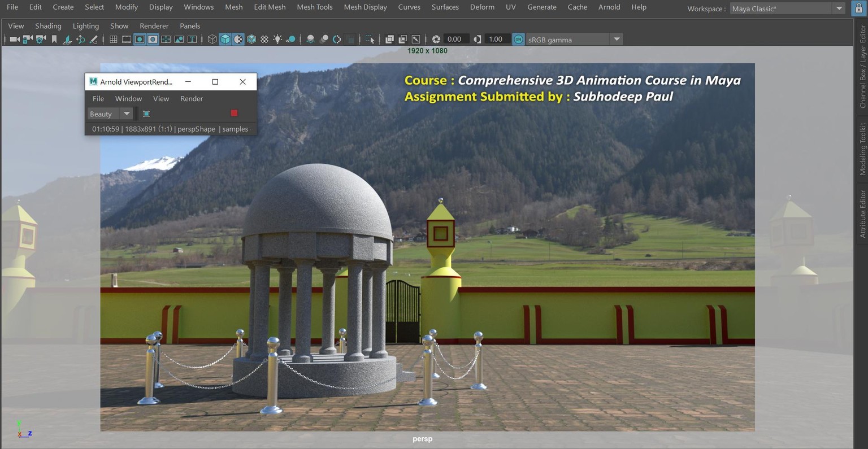The height and width of the screenshot is (449, 868).
Task: Click the Gamma reset icon
Action: (478, 39)
